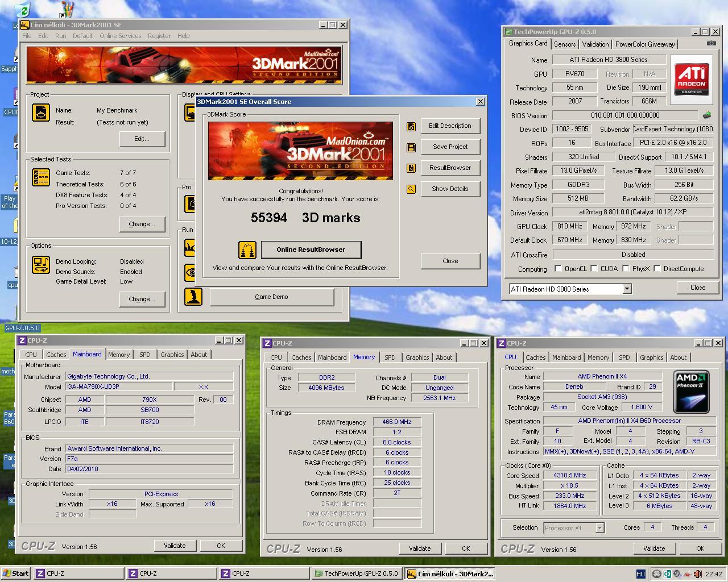Click the Selected Tests checklist icon
The height and width of the screenshot is (582, 728).
(41, 177)
